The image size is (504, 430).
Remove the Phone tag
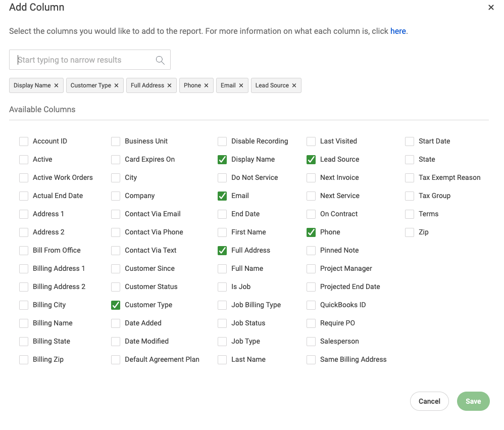pyautogui.click(x=207, y=85)
